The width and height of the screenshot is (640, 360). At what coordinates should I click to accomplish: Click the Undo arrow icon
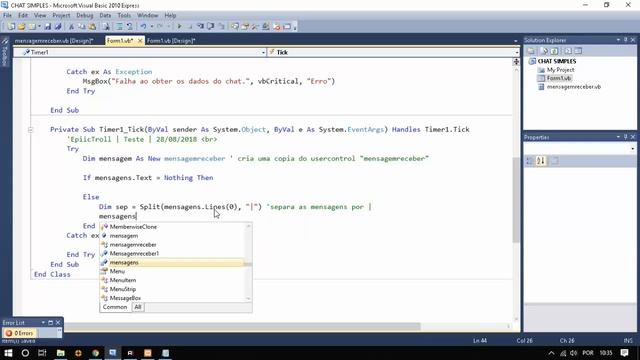point(143,27)
